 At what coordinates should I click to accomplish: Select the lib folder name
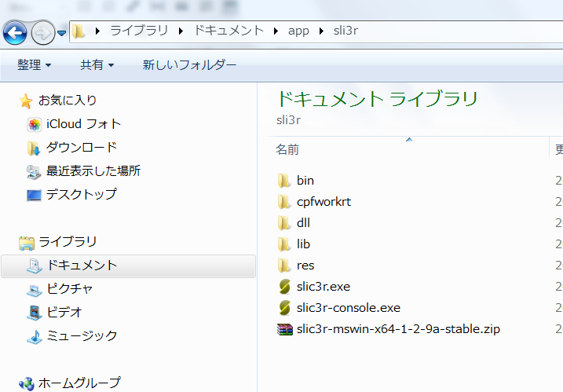coord(303,244)
